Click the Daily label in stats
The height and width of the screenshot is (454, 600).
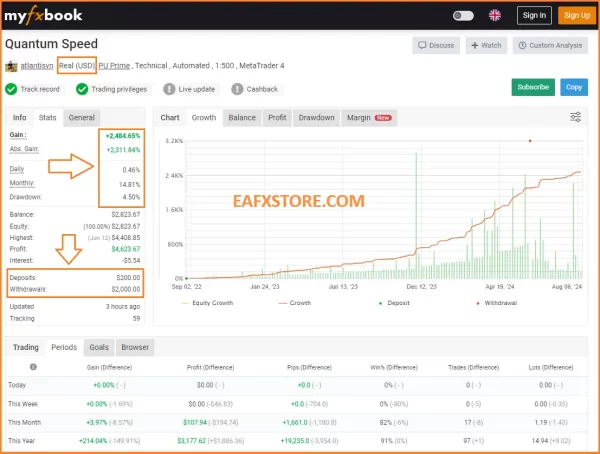[17, 169]
